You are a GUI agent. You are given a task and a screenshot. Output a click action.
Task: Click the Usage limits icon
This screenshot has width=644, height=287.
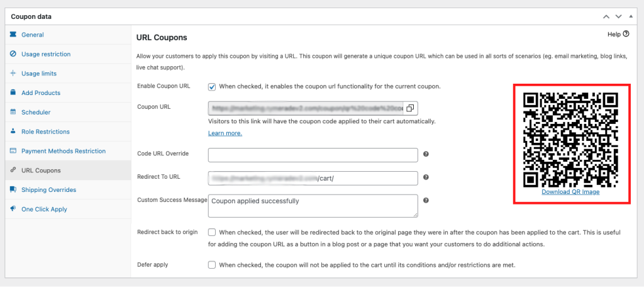[x=13, y=73]
